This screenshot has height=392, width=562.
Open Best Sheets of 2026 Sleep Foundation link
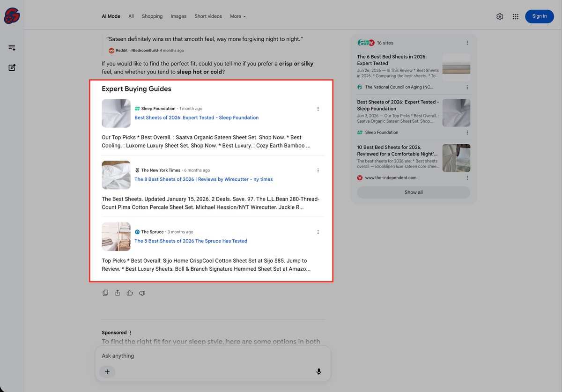197,118
